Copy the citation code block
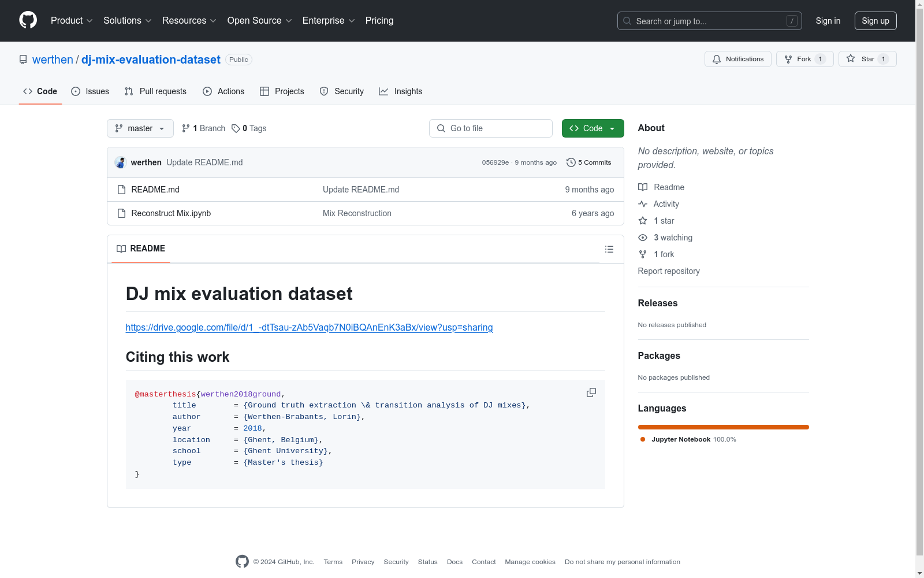Image resolution: width=924 pixels, height=578 pixels. 591,392
